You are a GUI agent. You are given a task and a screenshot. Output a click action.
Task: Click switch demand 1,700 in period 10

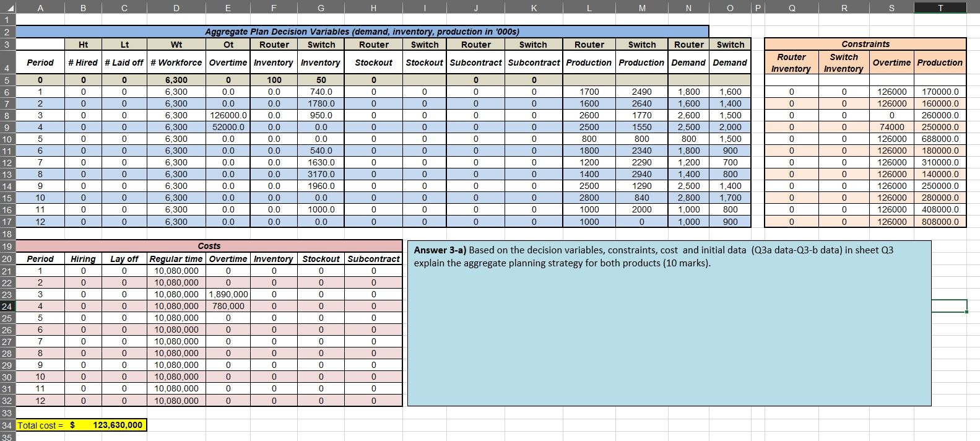pos(731,198)
